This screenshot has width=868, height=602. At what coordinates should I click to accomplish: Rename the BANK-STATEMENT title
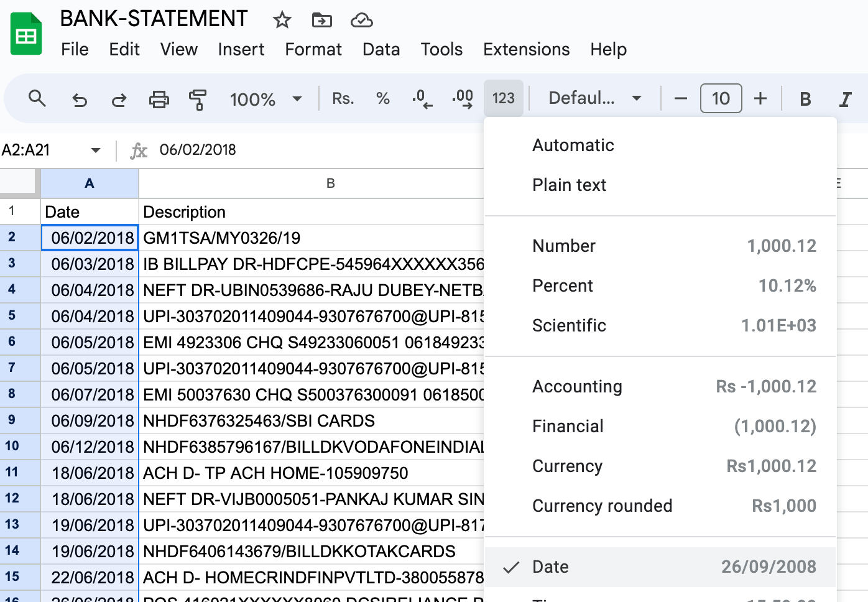154,19
